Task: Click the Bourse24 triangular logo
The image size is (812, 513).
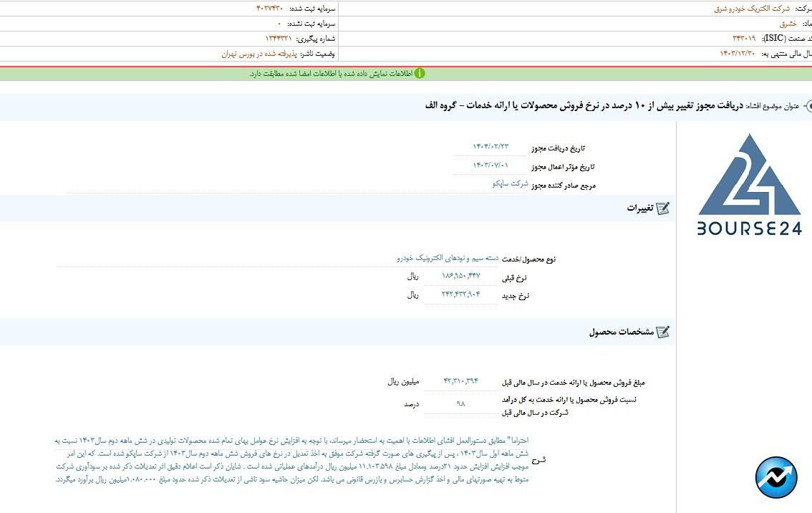Action: tap(749, 176)
